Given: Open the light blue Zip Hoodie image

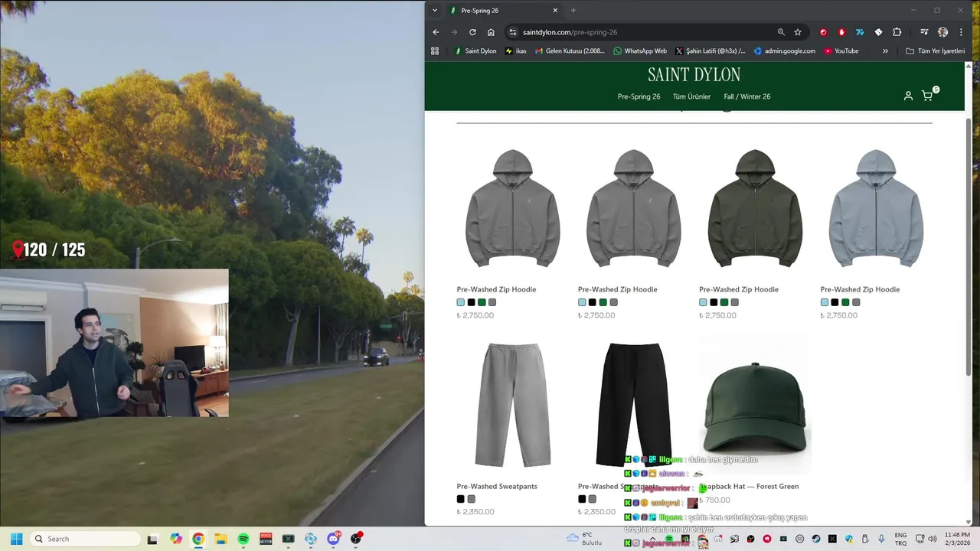Looking at the screenshot, I should click(876, 208).
